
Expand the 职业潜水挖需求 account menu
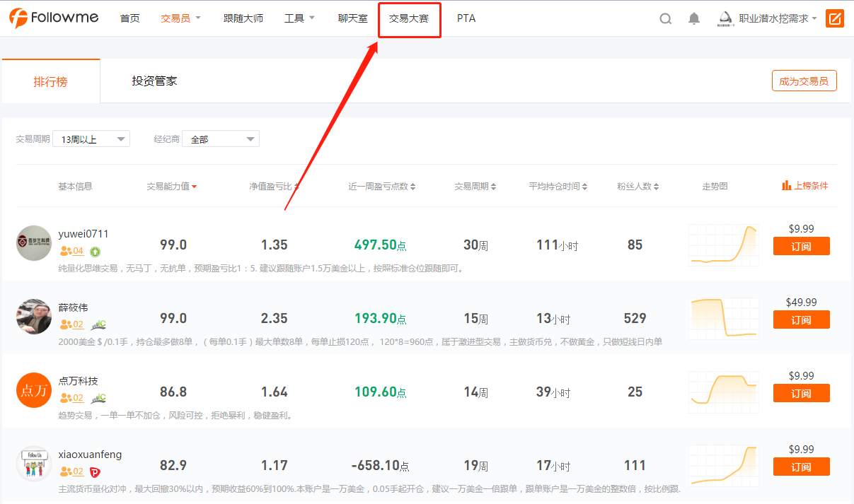[778, 18]
